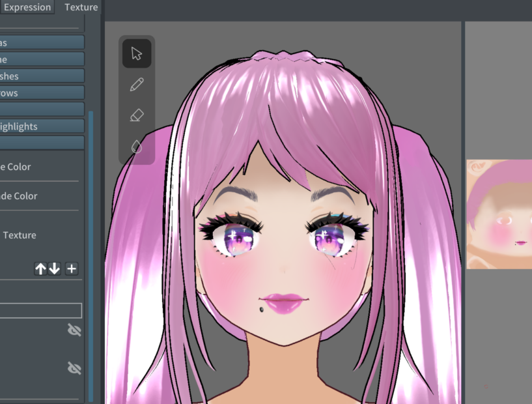Screen dimensions: 532x404
Task: Switch to the Expression tab
Action: 27,7
